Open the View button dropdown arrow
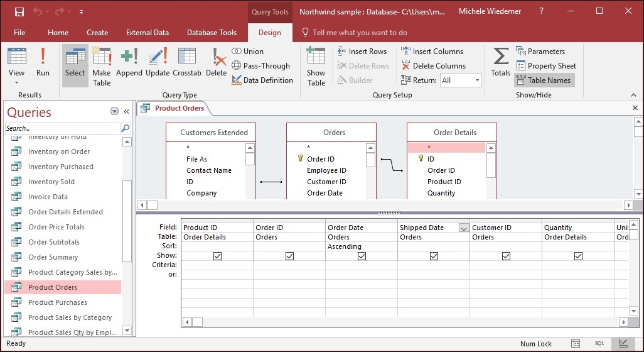Screen dimensions: 644x352 [16, 82]
